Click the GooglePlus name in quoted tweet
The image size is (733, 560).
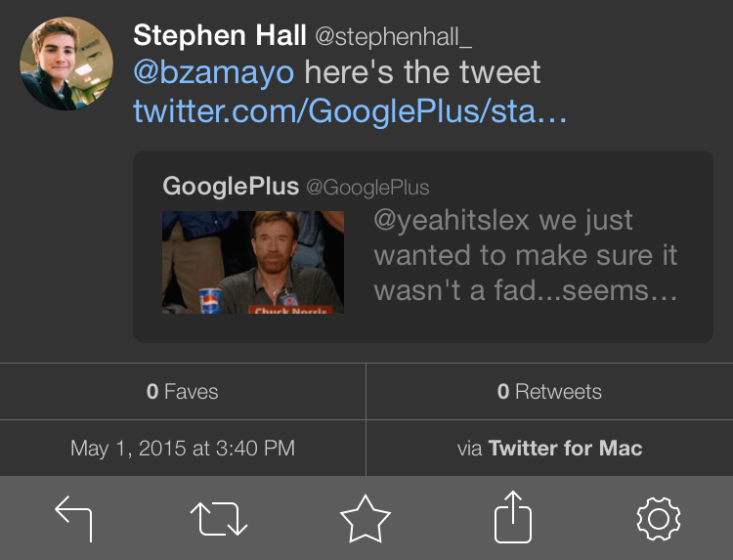(x=231, y=187)
